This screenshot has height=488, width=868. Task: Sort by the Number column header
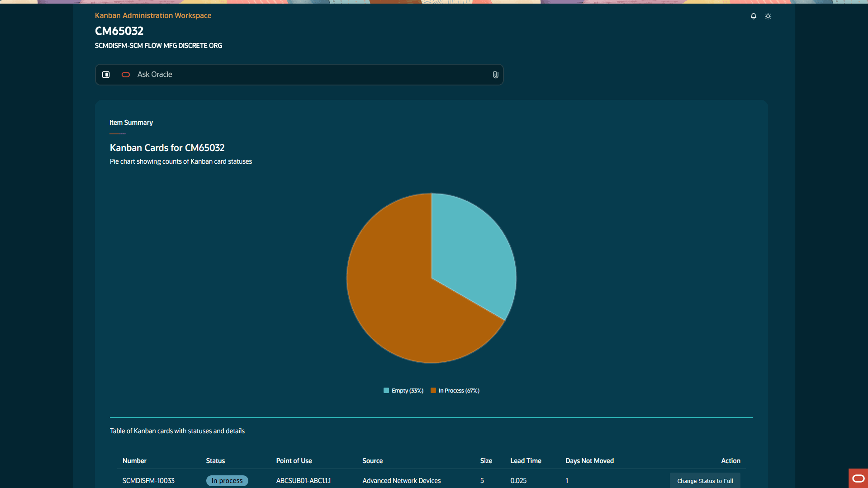pos(134,461)
